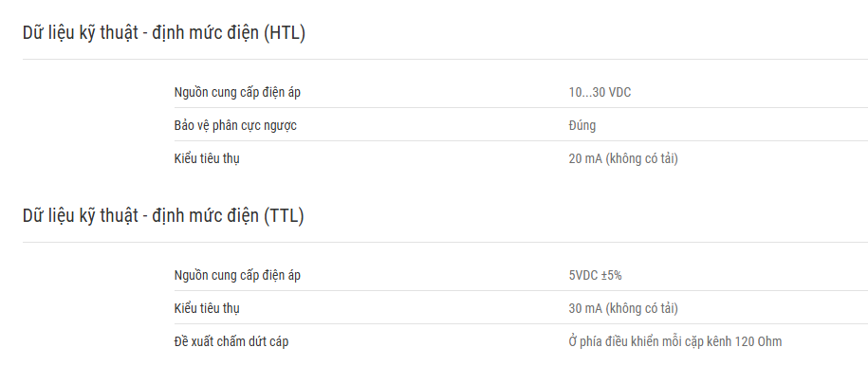Click the divider line under the TTL heading
The height and width of the screenshot is (366, 868).
point(445,242)
